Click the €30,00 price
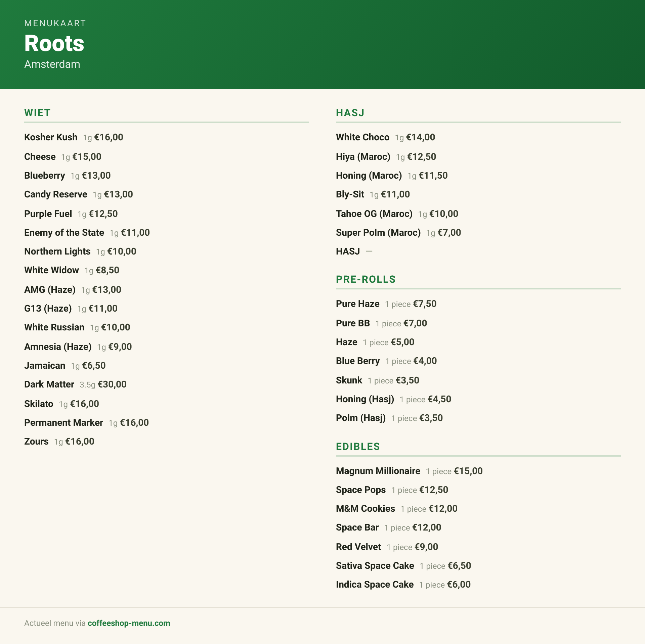The height and width of the screenshot is (644, 645). pyautogui.click(x=112, y=384)
